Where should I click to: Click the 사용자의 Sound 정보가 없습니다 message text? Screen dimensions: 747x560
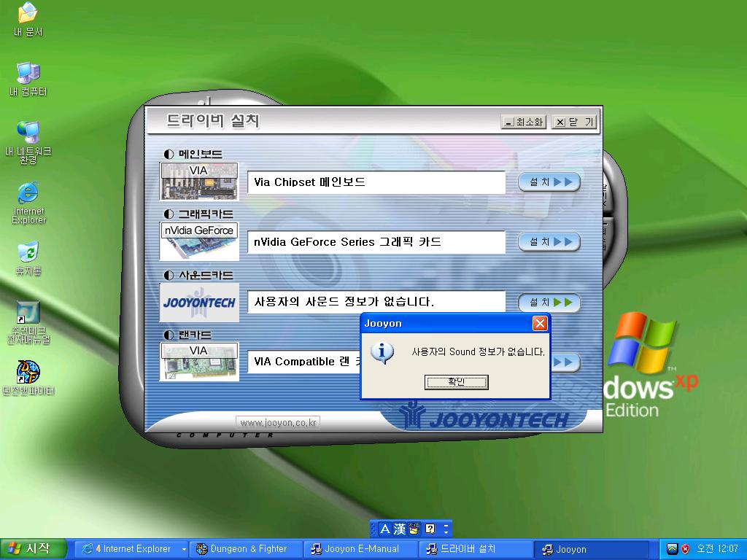478,352
